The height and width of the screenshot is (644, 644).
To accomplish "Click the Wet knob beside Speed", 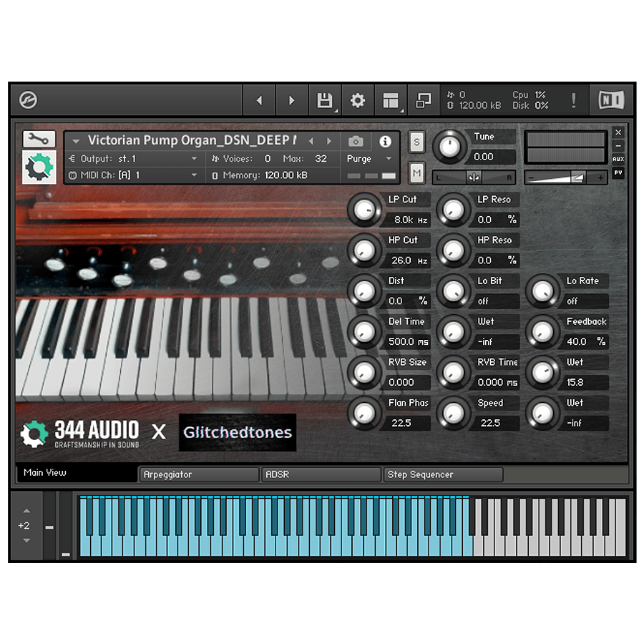I will [x=542, y=413].
